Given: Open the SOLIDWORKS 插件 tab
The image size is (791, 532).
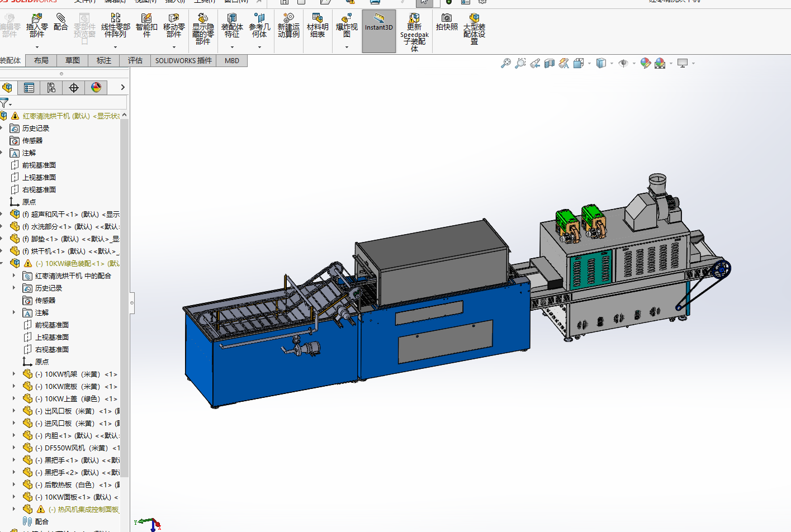Looking at the screenshot, I should point(183,60).
